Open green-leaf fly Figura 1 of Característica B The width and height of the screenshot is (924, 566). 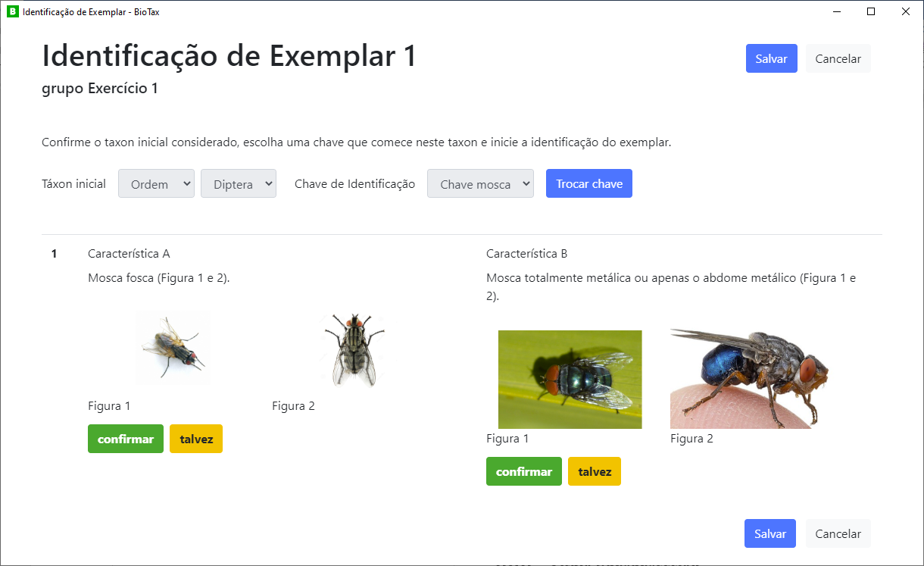[570, 379]
